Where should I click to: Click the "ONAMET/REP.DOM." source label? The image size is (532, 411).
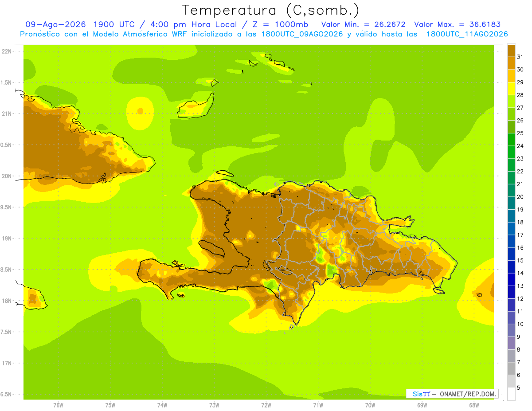click(468, 394)
